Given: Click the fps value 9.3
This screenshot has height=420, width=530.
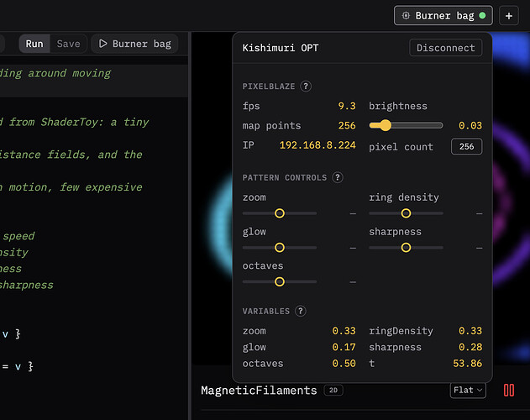Looking at the screenshot, I should pos(347,106).
